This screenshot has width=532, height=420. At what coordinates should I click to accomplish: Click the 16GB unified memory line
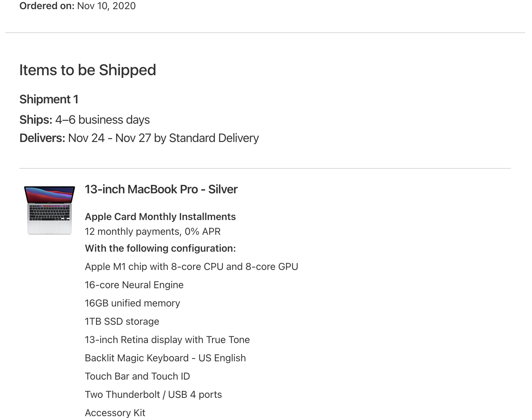(132, 303)
